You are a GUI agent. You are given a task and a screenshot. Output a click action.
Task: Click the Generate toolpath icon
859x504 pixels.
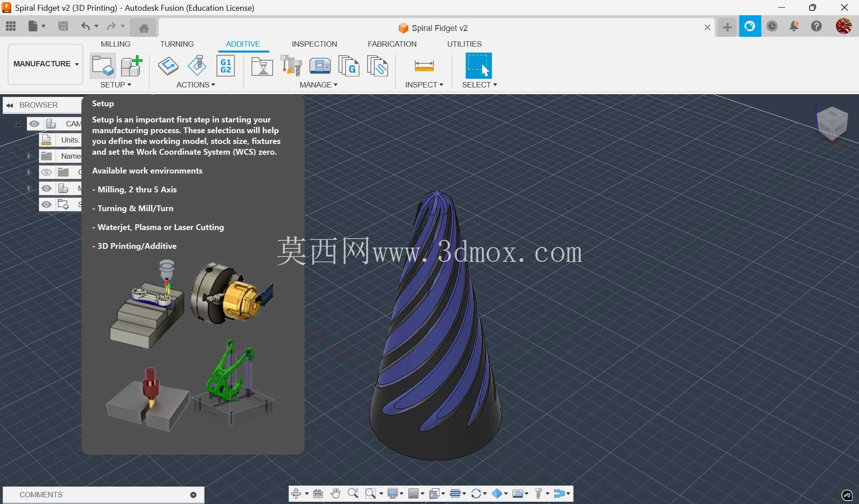pos(168,65)
